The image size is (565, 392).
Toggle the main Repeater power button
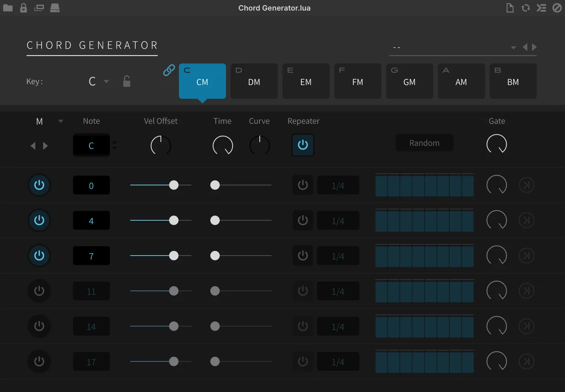click(303, 145)
